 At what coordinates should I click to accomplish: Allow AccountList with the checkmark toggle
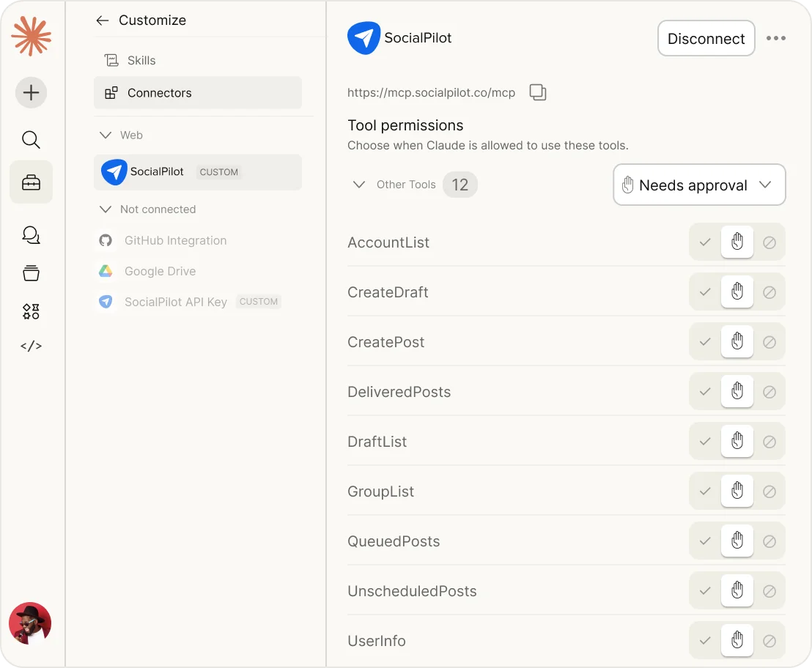[704, 242]
